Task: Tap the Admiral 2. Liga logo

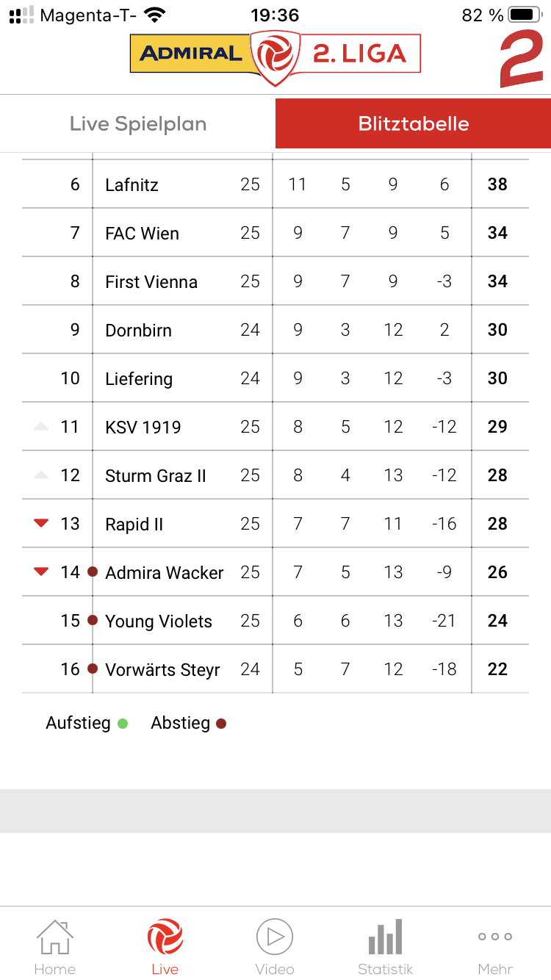Action: 275,57
